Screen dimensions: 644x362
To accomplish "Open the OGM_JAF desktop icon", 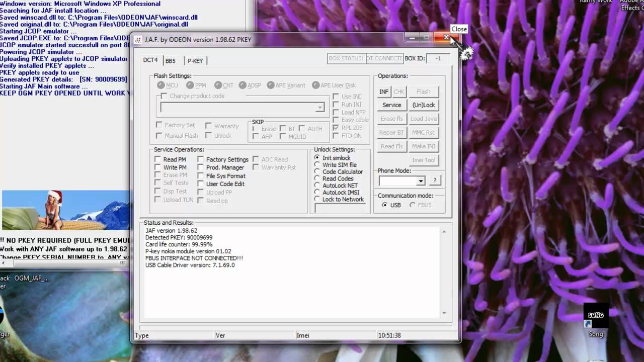I will click(31, 278).
